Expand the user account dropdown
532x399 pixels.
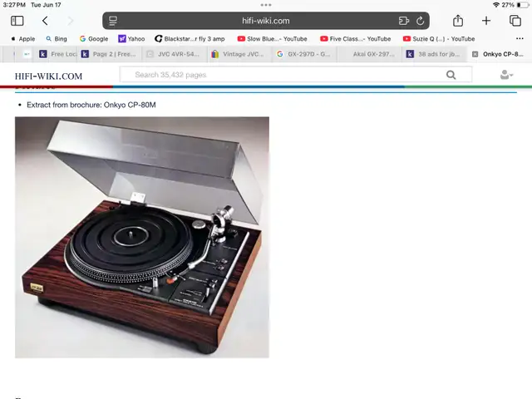click(506, 75)
